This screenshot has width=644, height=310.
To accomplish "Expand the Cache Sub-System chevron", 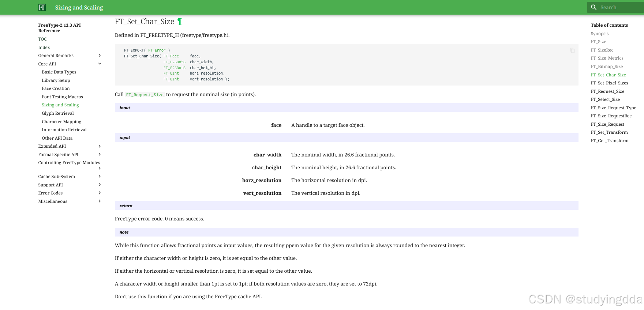I will point(100,176).
